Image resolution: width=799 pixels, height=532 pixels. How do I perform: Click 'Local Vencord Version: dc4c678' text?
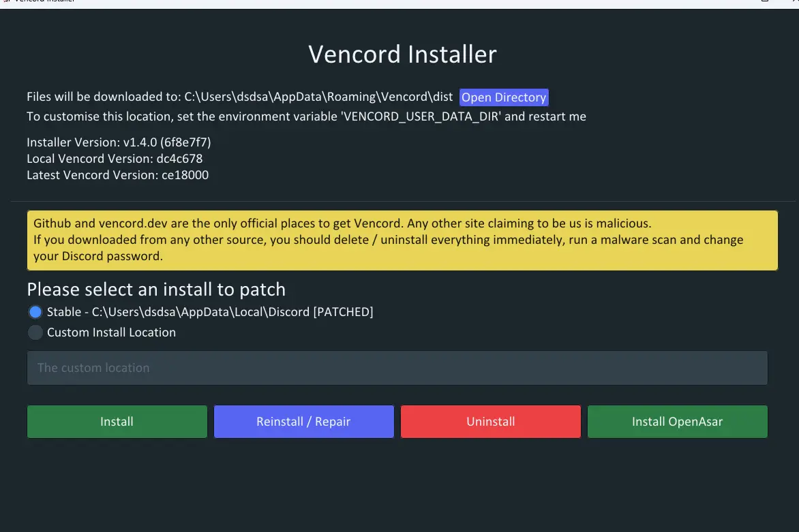pos(115,158)
